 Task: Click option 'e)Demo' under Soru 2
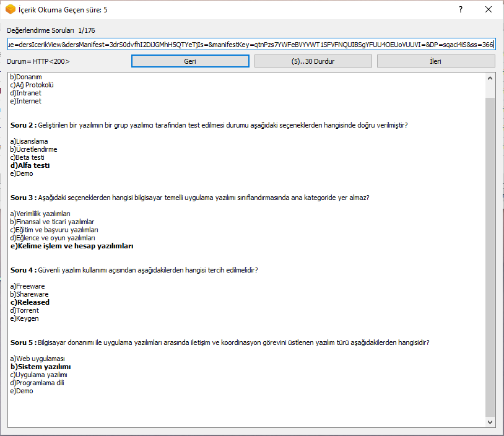click(22, 173)
